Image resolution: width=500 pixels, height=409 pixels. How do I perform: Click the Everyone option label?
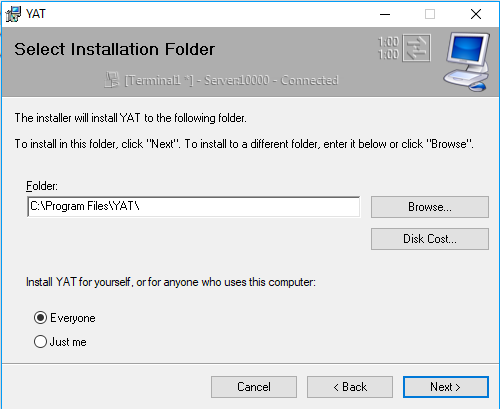coord(73,318)
